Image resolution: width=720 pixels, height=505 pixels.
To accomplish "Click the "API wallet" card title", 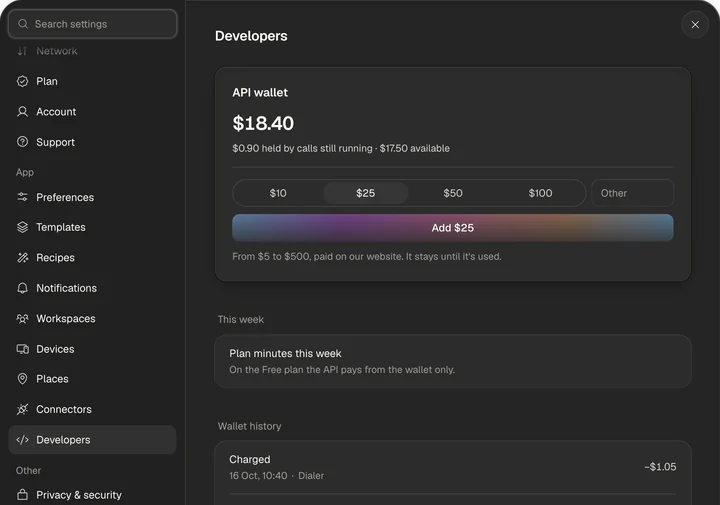I will coord(260,92).
